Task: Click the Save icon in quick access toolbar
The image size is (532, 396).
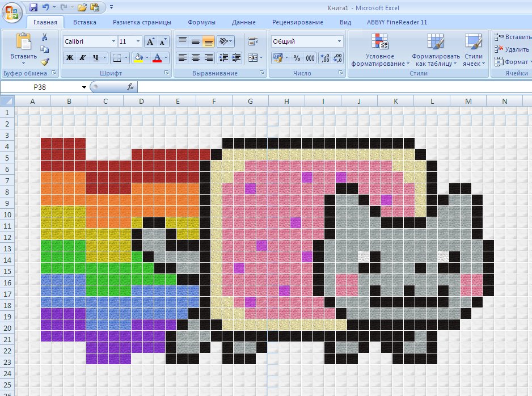Action: (33, 7)
